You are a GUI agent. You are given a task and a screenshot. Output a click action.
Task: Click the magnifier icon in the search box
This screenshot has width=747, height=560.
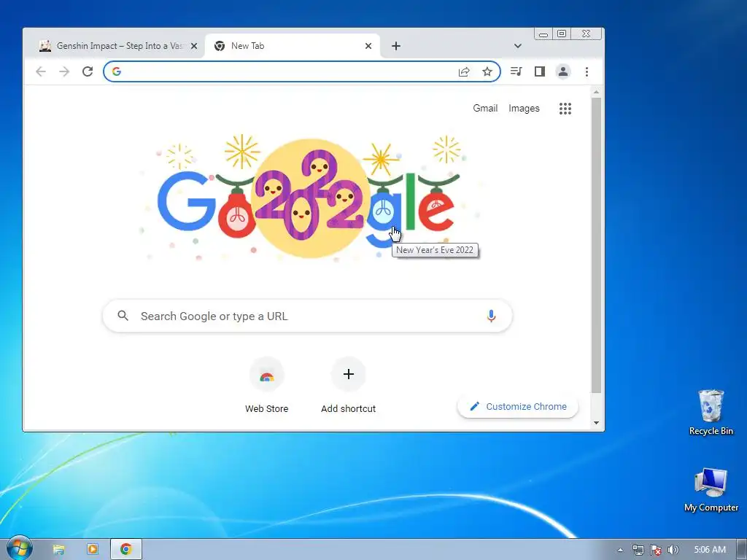[x=123, y=316]
